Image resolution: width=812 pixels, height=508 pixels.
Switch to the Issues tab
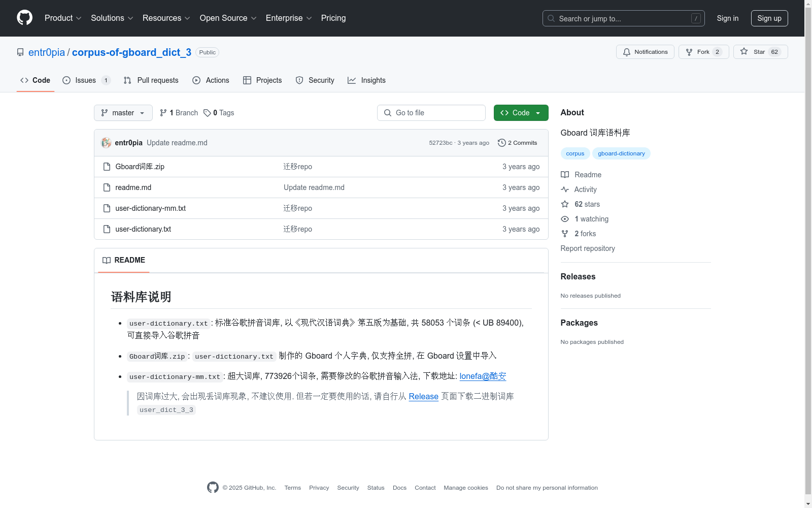86,80
